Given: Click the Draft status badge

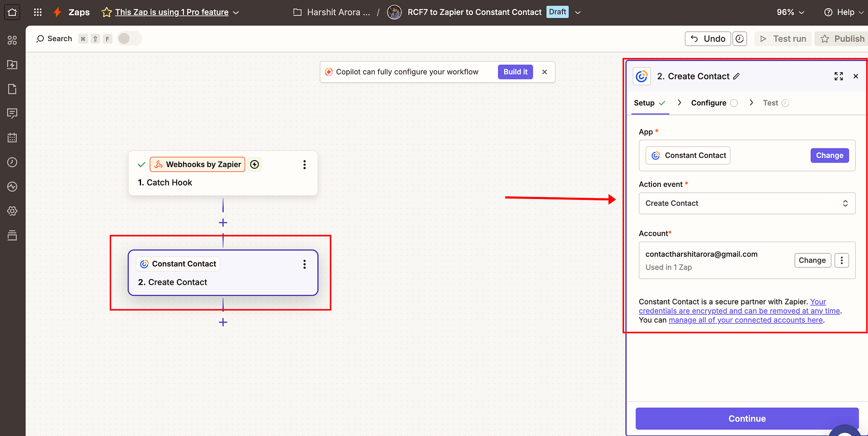Looking at the screenshot, I should [x=557, y=12].
